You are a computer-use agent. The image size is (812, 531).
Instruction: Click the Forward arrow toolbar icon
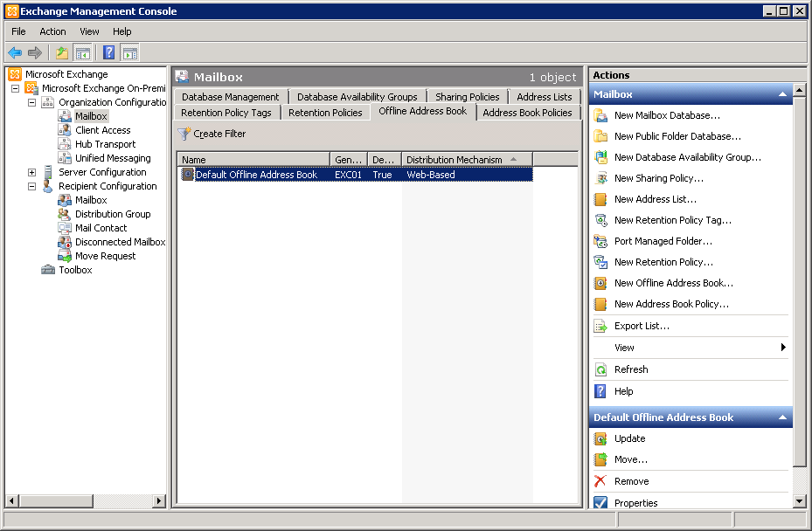point(35,52)
